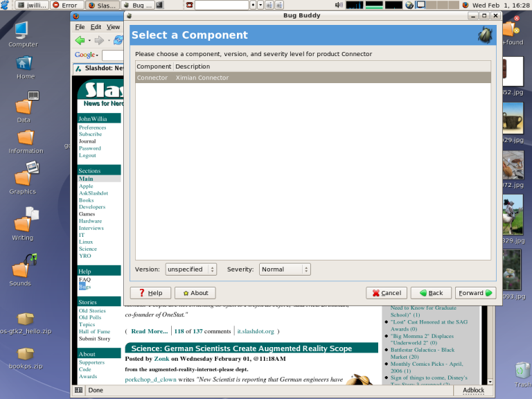This screenshot has width=532, height=399.
Task: Open the GNOME foot main menu
Action: pyautogui.click(x=5, y=5)
